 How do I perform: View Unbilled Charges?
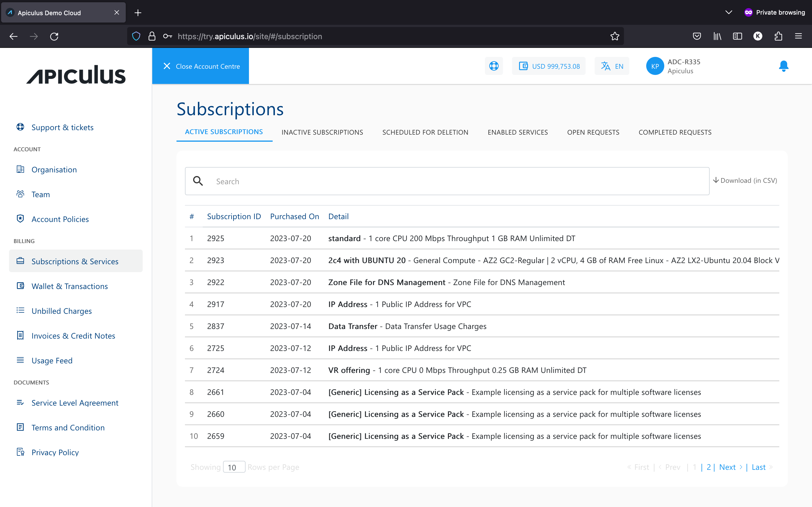tap(61, 311)
